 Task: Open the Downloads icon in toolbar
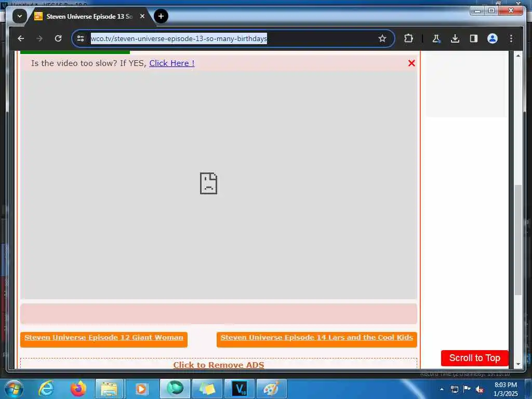coord(455,38)
